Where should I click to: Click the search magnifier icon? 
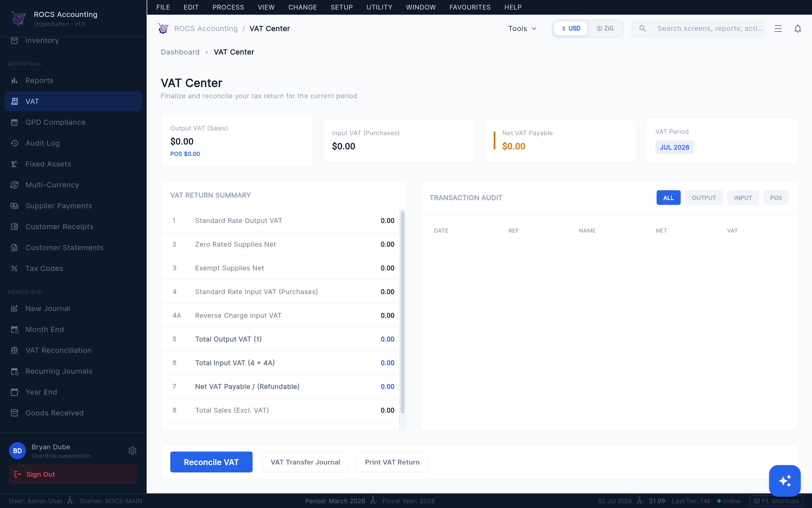643,29
